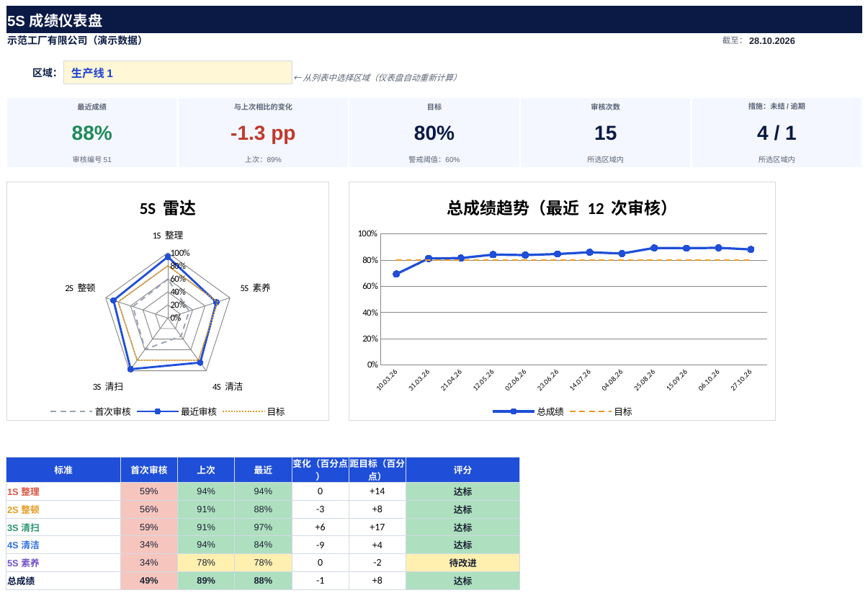Click the last data point on the trend line

[x=751, y=249]
